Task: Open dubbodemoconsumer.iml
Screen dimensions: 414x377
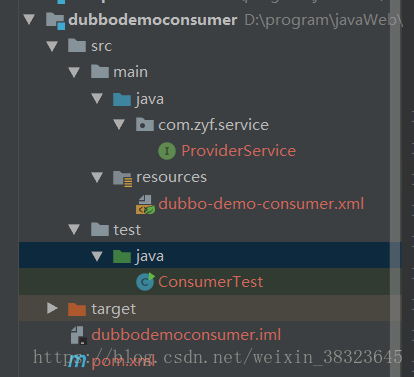Action: 186,335
